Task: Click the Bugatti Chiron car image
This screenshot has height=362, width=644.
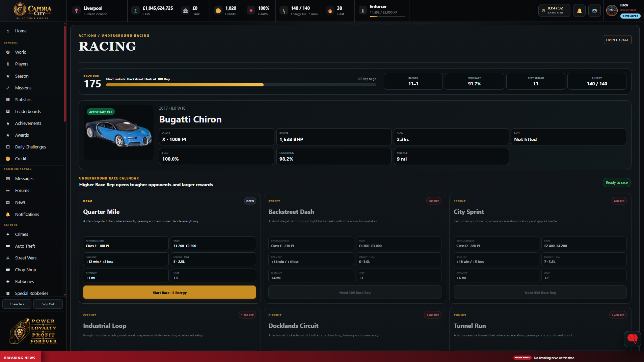Action: click(118, 133)
